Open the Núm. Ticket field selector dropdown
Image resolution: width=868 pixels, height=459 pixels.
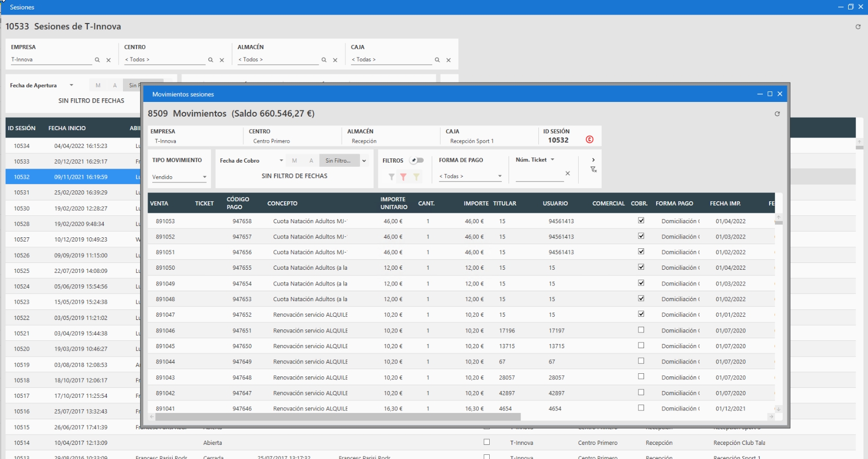(x=553, y=160)
